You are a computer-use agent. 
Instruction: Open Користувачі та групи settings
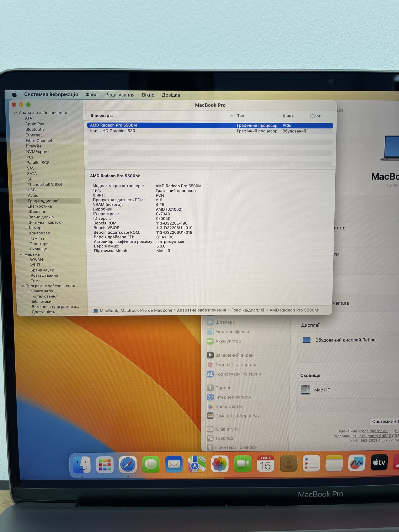[234, 374]
